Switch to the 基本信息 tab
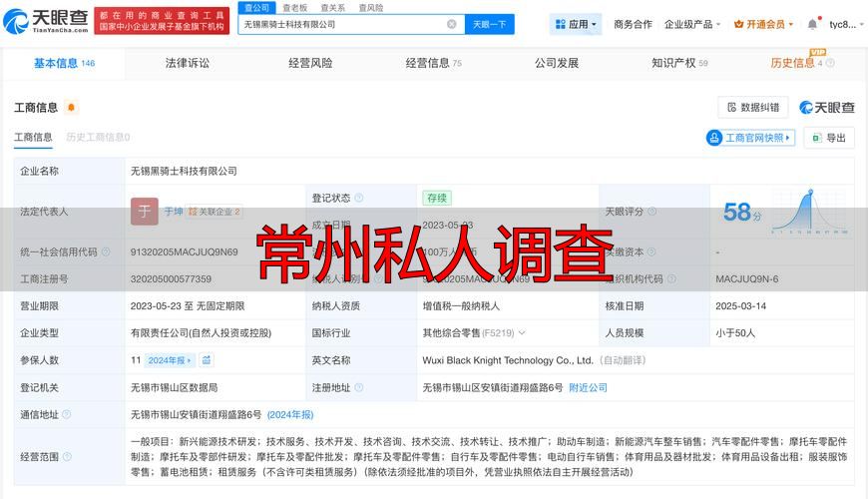The height and width of the screenshot is (499, 868). [64, 63]
